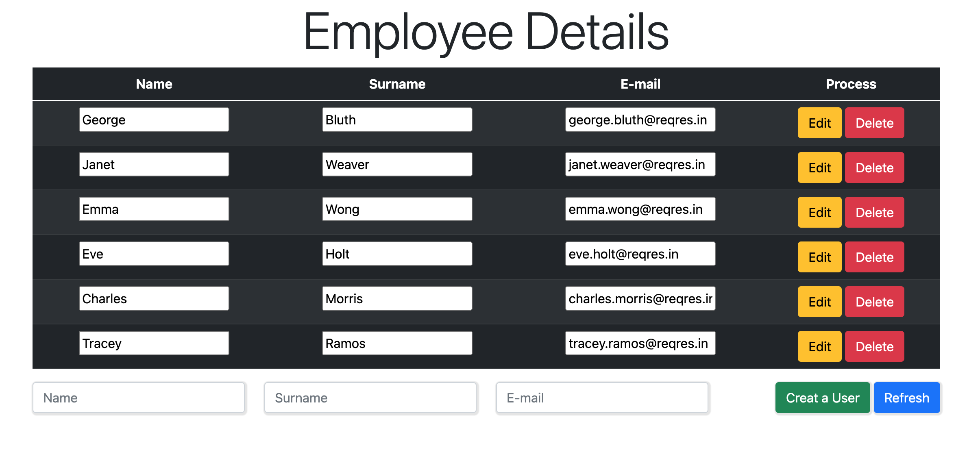The height and width of the screenshot is (461, 980).
Task: Delete the Janet Weaver row
Action: (874, 167)
